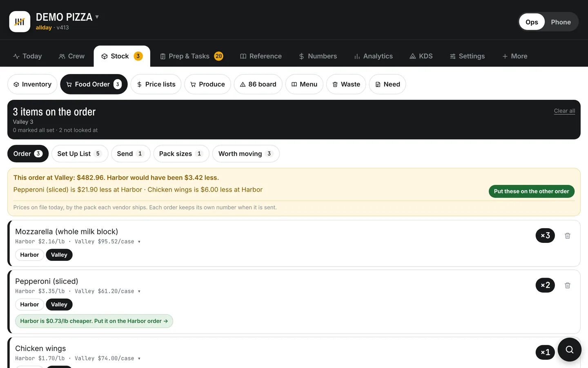
Task: Click the Demo Pizza tally logo icon
Action: 20,22
